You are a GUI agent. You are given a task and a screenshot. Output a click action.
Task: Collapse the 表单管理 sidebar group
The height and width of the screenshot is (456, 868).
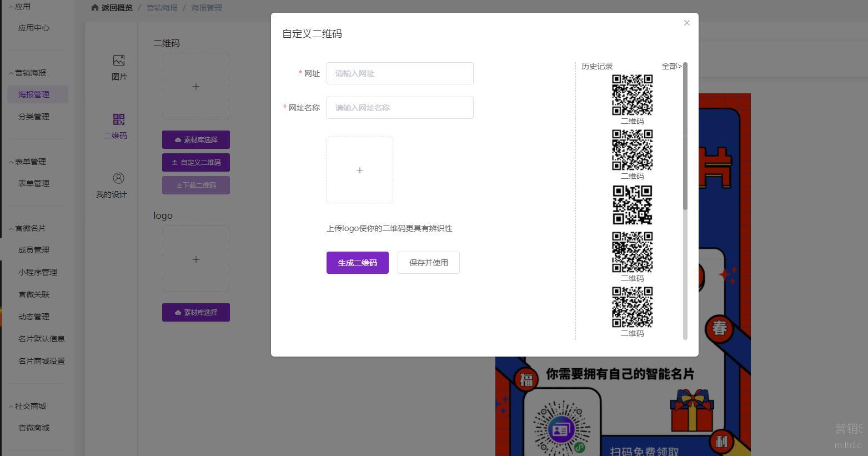[x=27, y=162]
